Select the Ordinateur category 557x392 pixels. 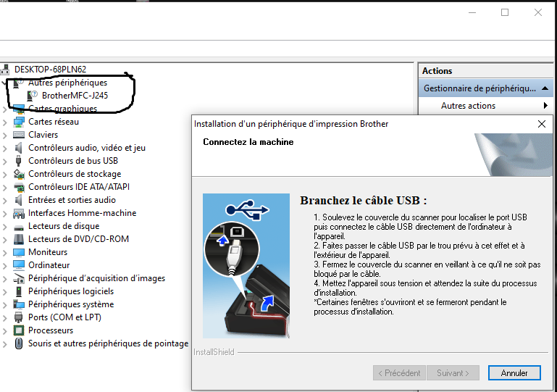tap(49, 265)
